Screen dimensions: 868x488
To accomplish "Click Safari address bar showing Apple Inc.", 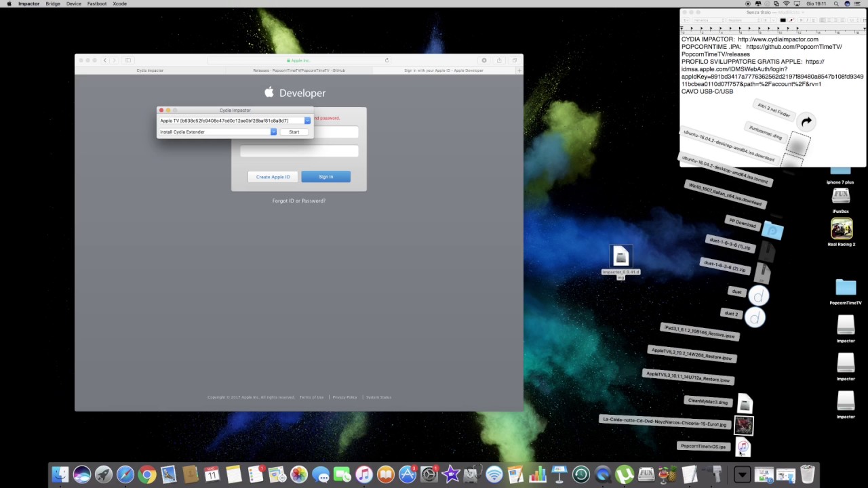I will tap(299, 60).
